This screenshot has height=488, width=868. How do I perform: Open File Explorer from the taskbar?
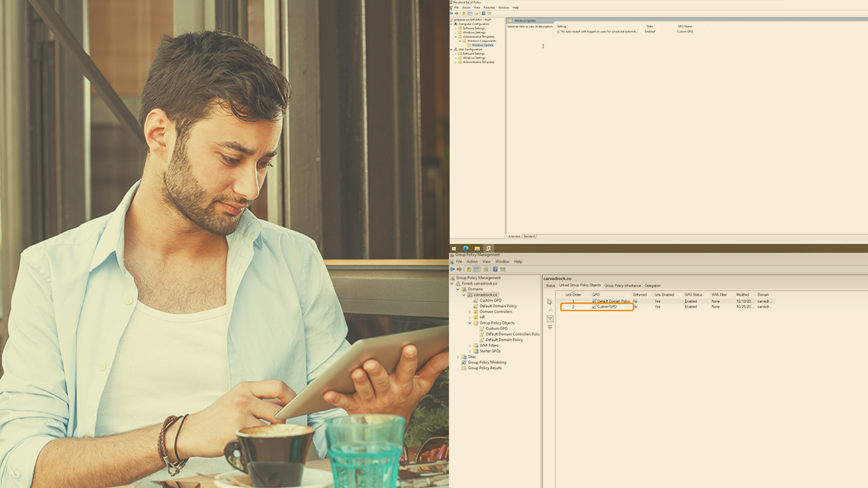[477, 249]
